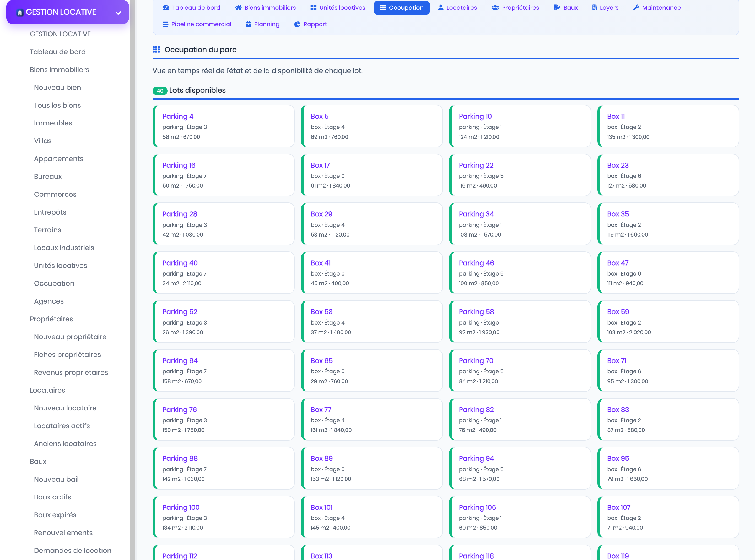Collapse the GESTION LOCATIVE dropdown chevron

click(x=118, y=13)
